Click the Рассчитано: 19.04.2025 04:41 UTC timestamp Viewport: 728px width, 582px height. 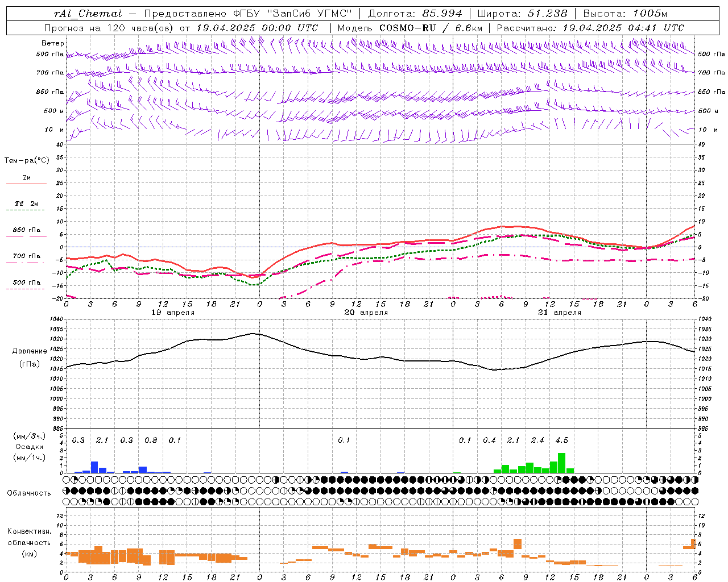pos(591,28)
